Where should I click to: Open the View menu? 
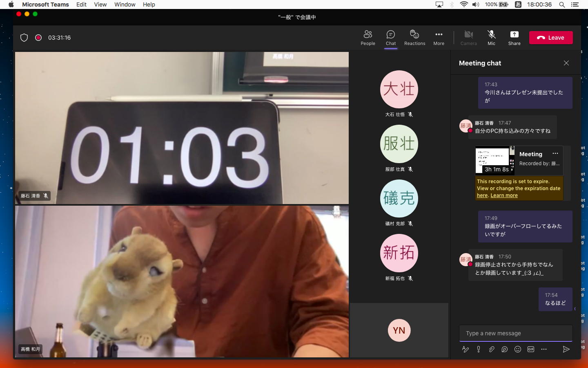100,4
